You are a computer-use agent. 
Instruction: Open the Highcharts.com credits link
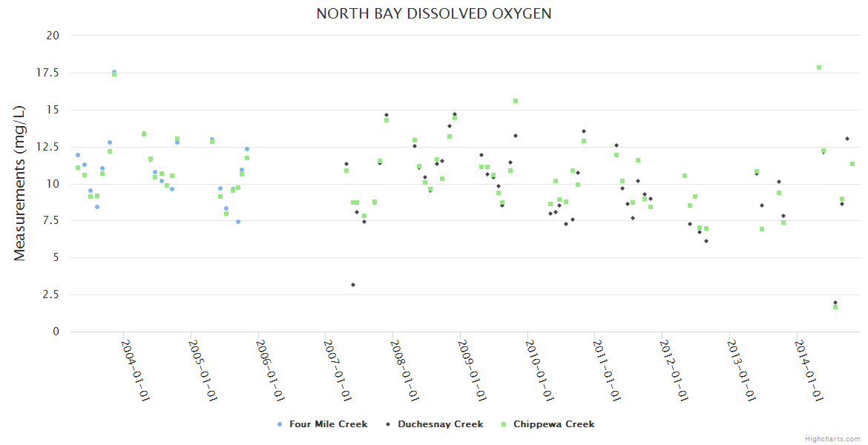[x=832, y=438]
